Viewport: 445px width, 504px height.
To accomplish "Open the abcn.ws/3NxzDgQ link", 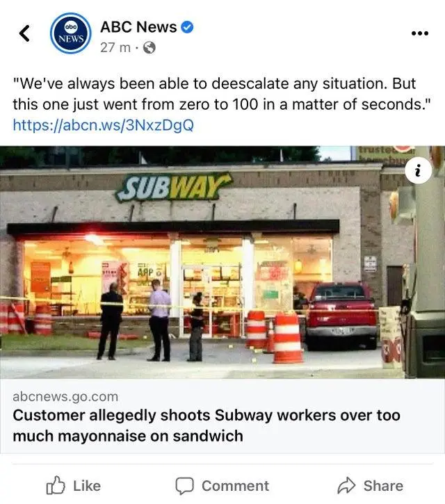I will (104, 124).
